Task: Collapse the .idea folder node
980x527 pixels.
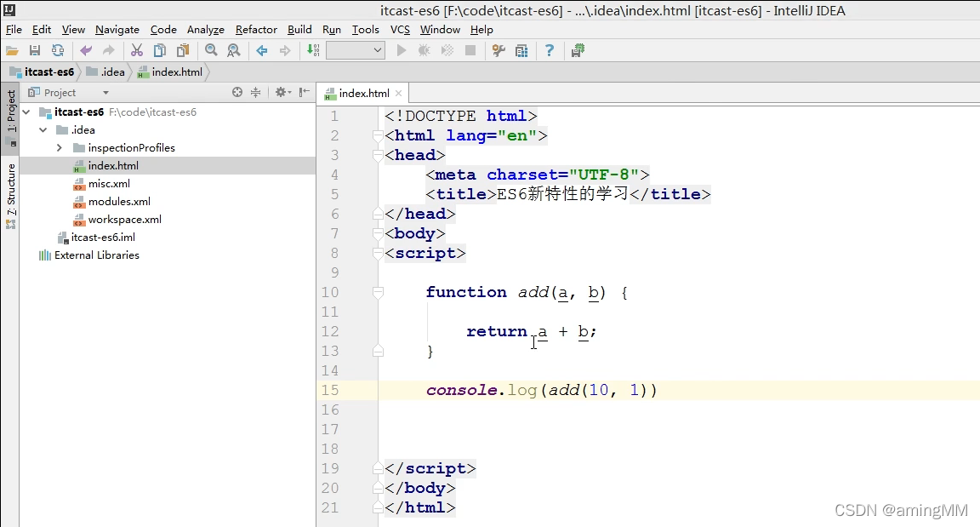Action: [43, 130]
